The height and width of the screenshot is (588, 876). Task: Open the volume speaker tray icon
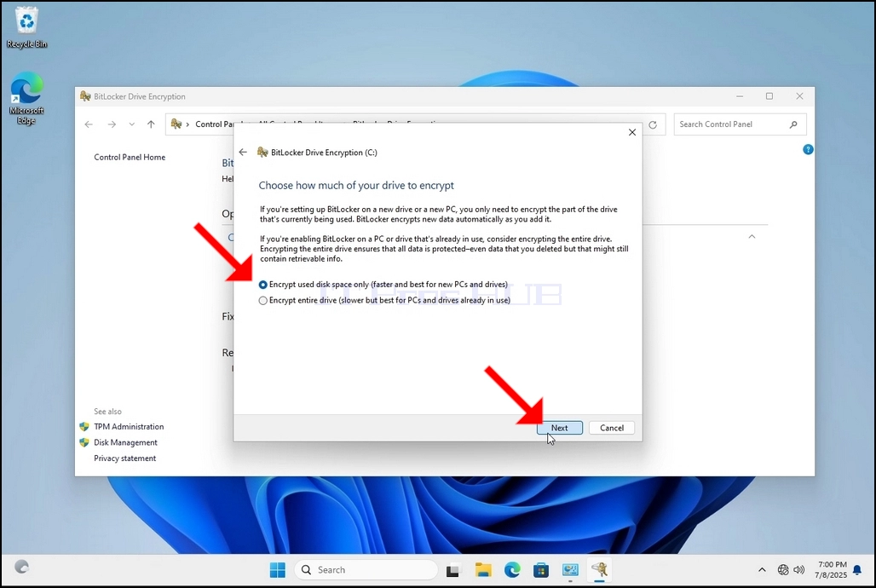coord(799,570)
